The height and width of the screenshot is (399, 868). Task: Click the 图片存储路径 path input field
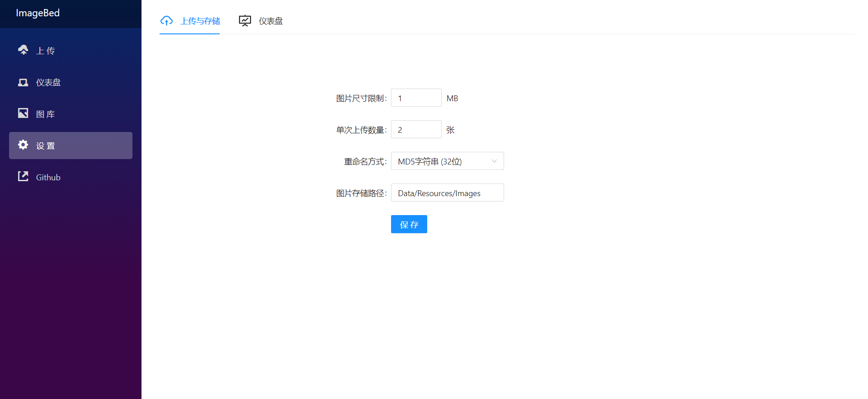click(x=447, y=193)
